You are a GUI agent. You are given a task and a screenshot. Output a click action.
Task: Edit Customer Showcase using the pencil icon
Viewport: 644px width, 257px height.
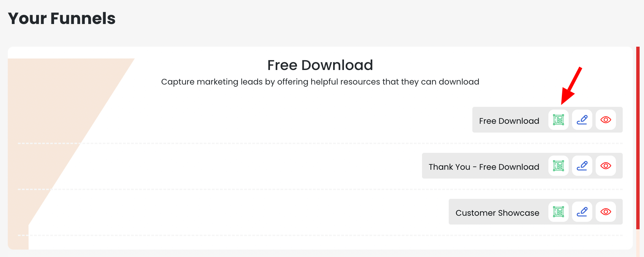coord(582,212)
